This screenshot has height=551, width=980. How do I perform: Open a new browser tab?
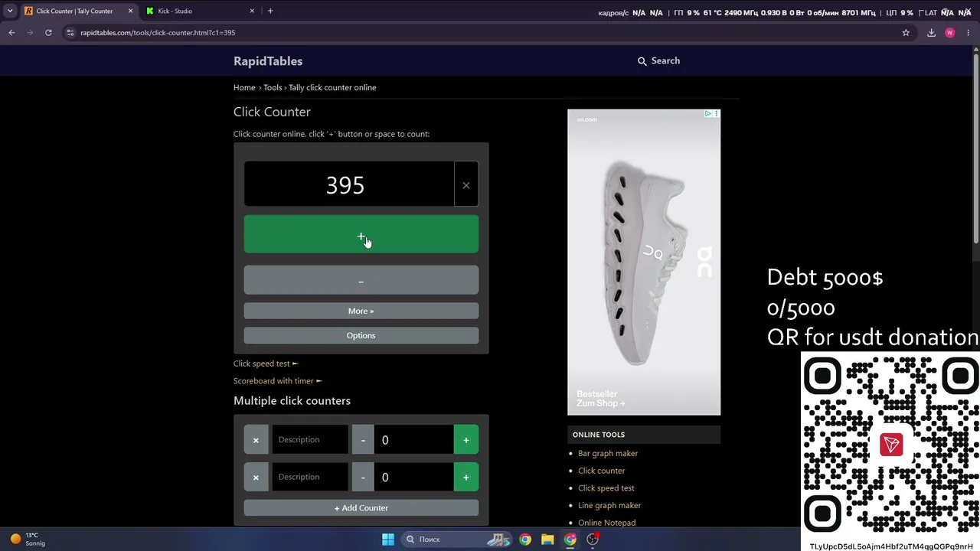click(x=270, y=11)
